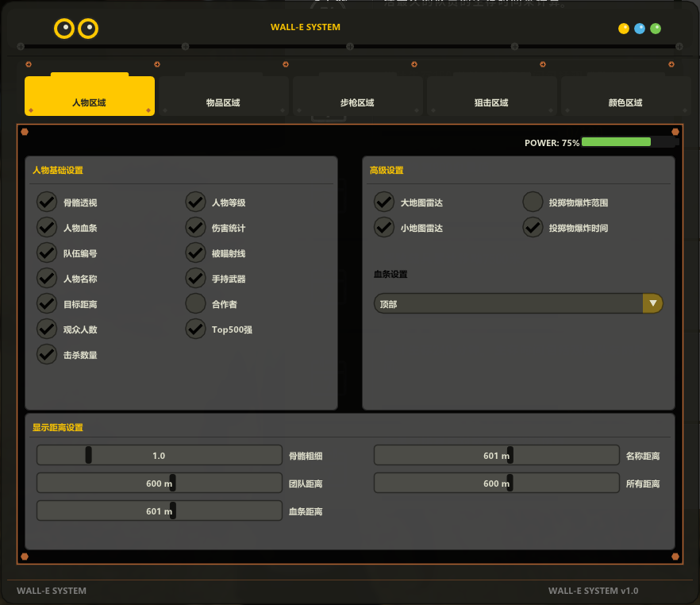Toggle the Top500强 checkbox
The image size is (700, 605).
click(x=195, y=329)
